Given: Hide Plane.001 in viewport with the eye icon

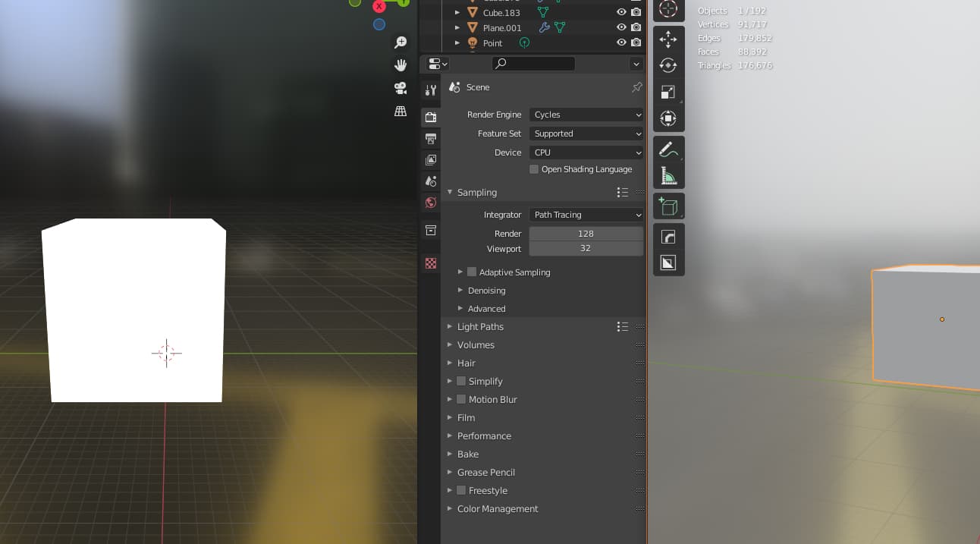Looking at the screenshot, I should coord(621,27).
